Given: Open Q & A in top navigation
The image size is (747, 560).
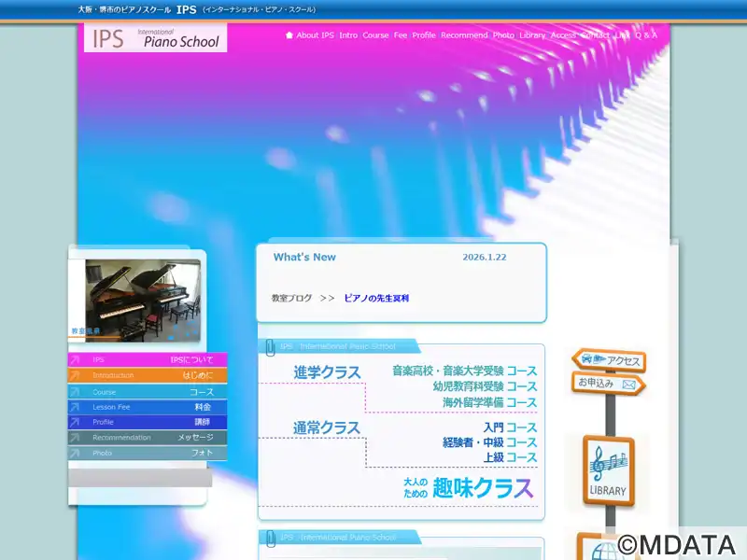Looking at the screenshot, I should [646, 35].
